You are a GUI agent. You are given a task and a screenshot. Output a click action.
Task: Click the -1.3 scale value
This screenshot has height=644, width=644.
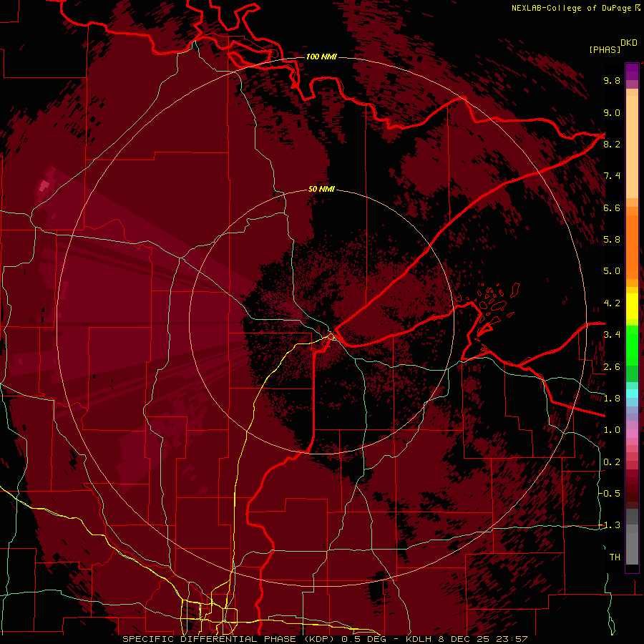(610, 525)
